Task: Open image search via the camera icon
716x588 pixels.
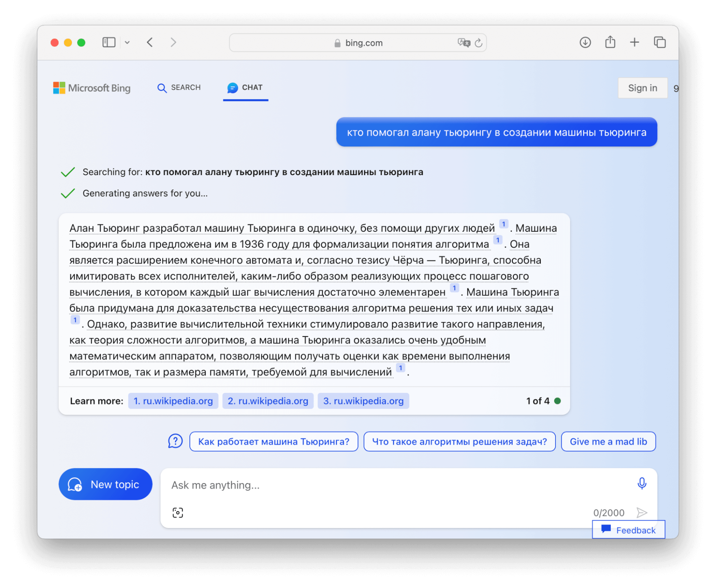Action: [x=177, y=512]
